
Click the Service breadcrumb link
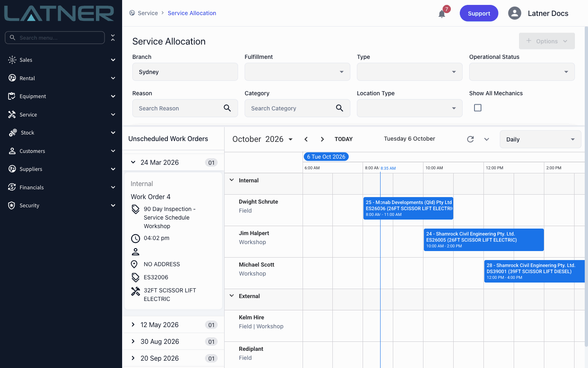(x=148, y=13)
